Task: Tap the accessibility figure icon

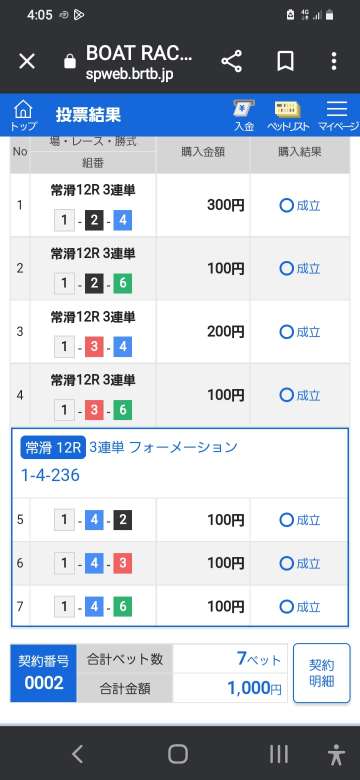Action: [337, 755]
